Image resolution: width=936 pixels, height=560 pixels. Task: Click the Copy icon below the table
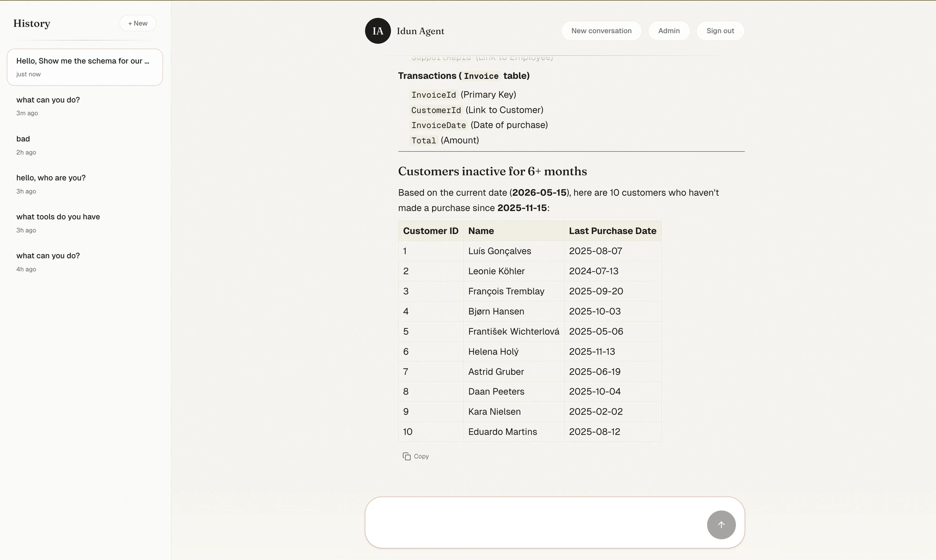(406, 456)
